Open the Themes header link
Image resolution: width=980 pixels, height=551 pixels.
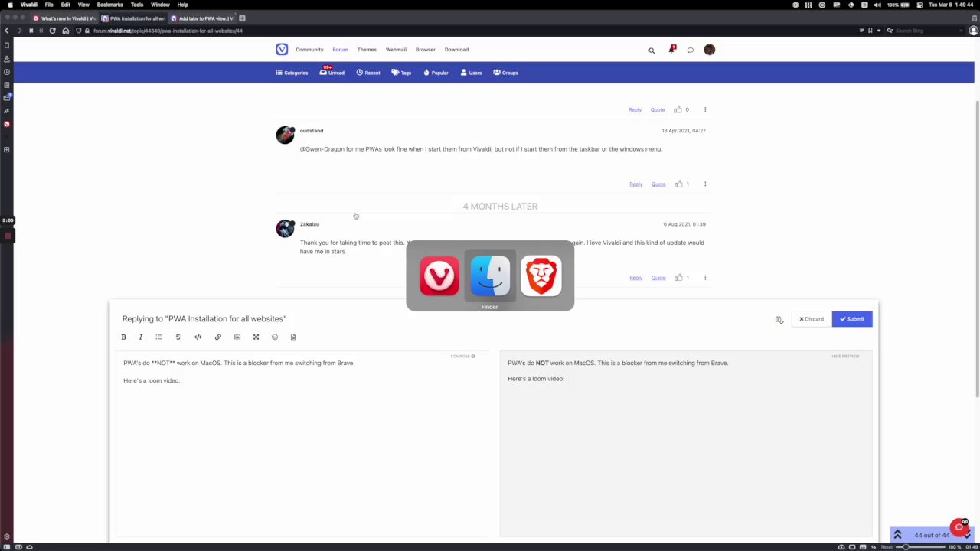point(367,50)
